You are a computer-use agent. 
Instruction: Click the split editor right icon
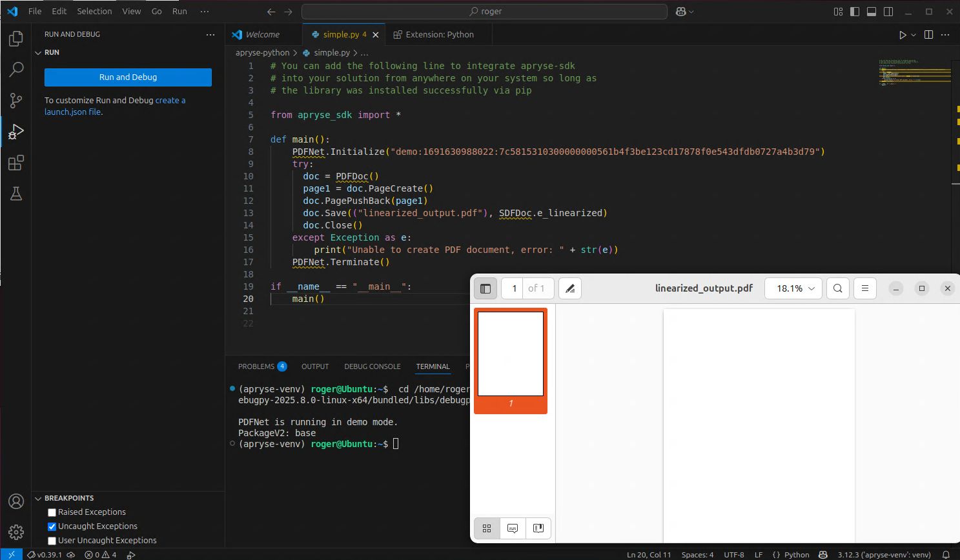pyautogui.click(x=928, y=35)
